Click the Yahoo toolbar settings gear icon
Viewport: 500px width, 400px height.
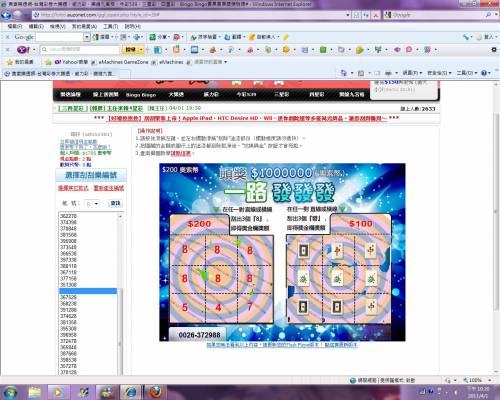tap(494, 50)
